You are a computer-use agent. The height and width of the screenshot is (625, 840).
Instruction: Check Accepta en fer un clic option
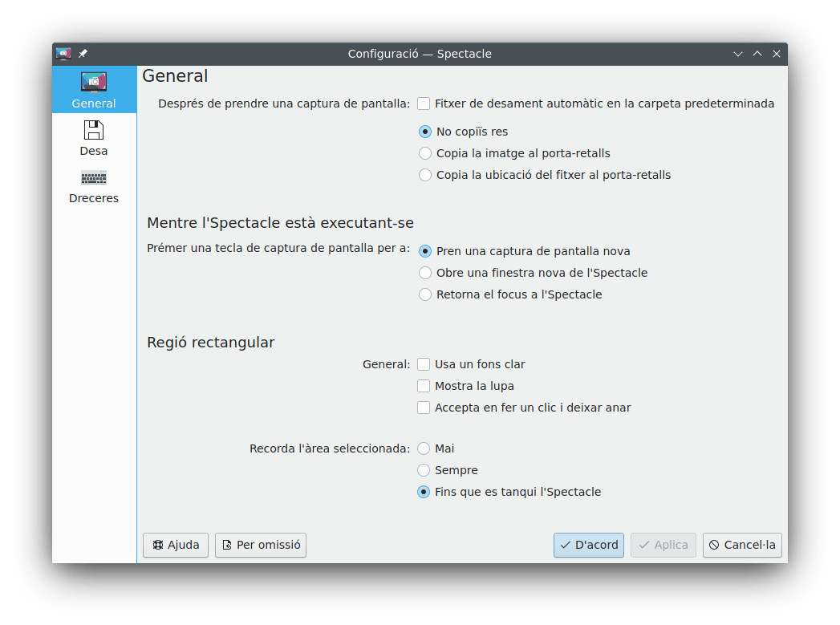424,408
